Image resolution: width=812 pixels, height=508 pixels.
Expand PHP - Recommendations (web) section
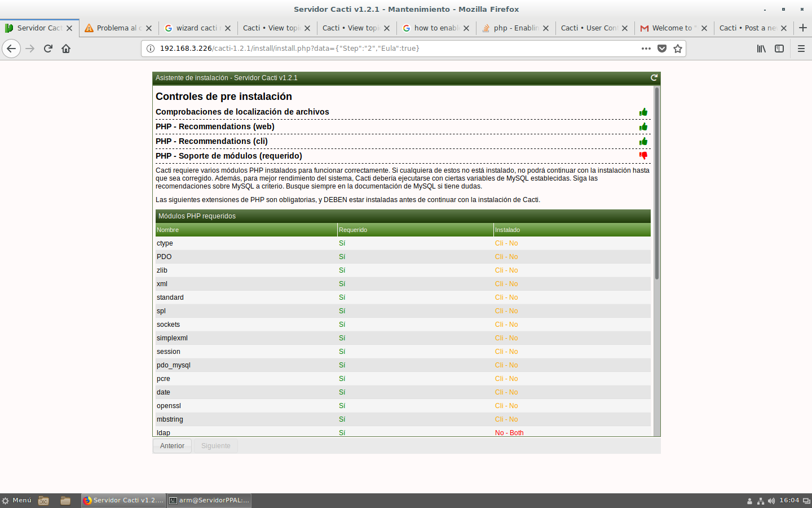click(x=215, y=126)
